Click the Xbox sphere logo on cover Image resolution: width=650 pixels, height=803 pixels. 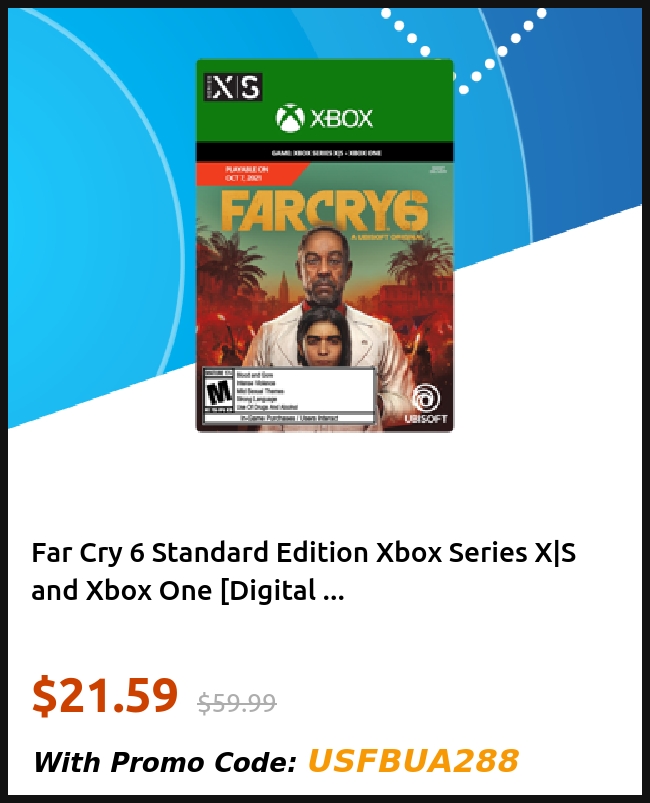[x=289, y=118]
